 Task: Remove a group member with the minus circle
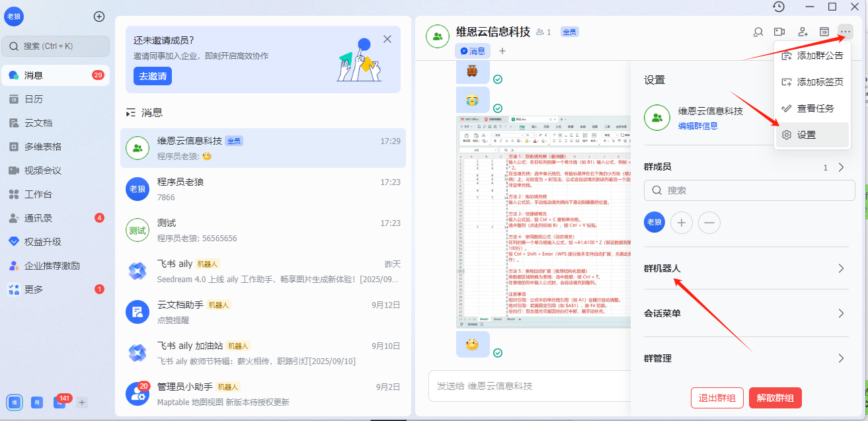[709, 223]
